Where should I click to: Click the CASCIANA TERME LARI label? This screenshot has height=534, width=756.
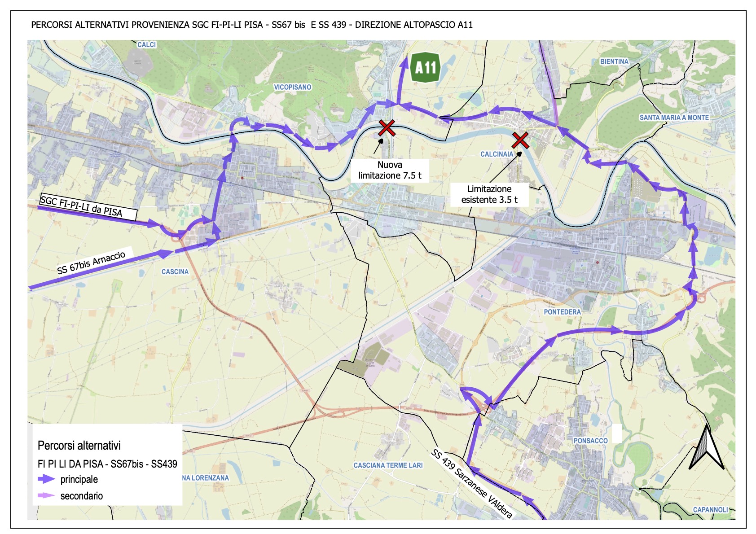388,465
